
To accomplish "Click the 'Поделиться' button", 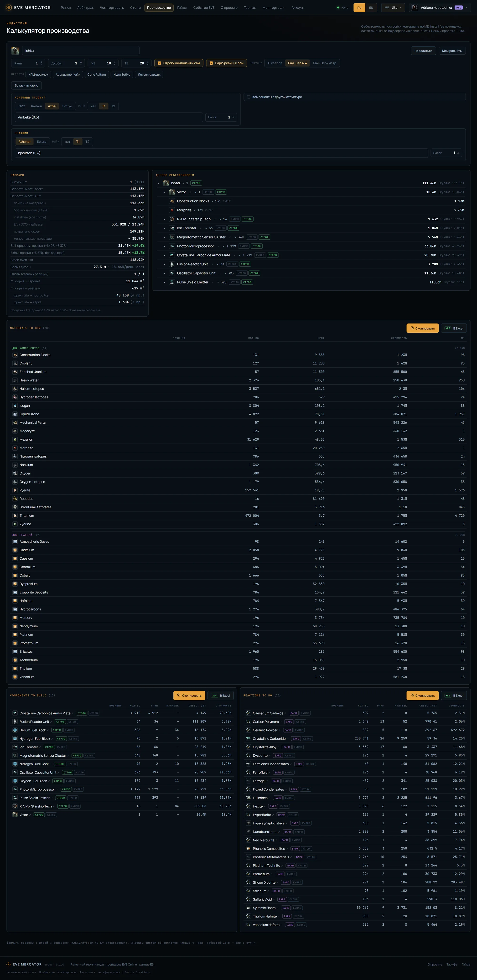I will pyautogui.click(x=423, y=51).
